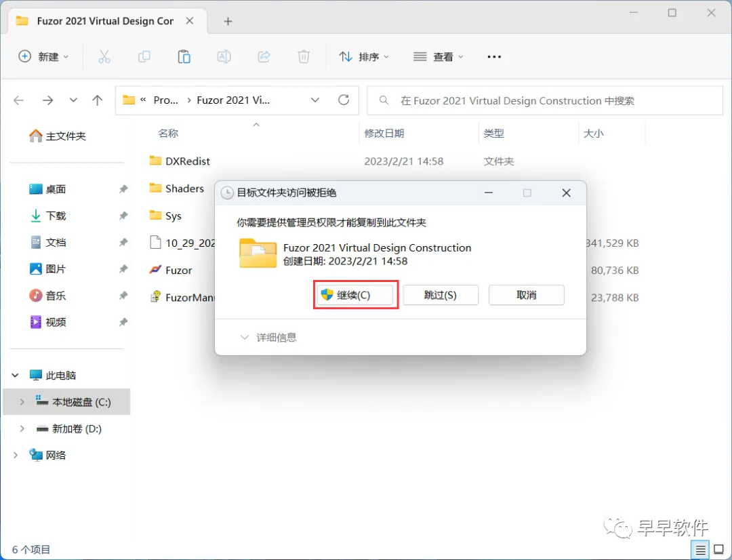Expand 本地磁盘 (C:) tree node
Viewport: 732px width, 560px height.
[22, 402]
